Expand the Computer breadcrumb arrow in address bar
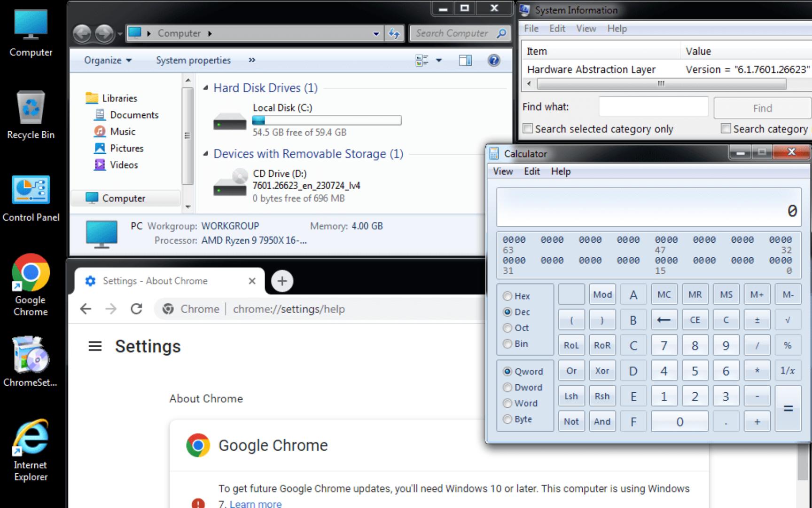812x508 pixels. point(210,33)
